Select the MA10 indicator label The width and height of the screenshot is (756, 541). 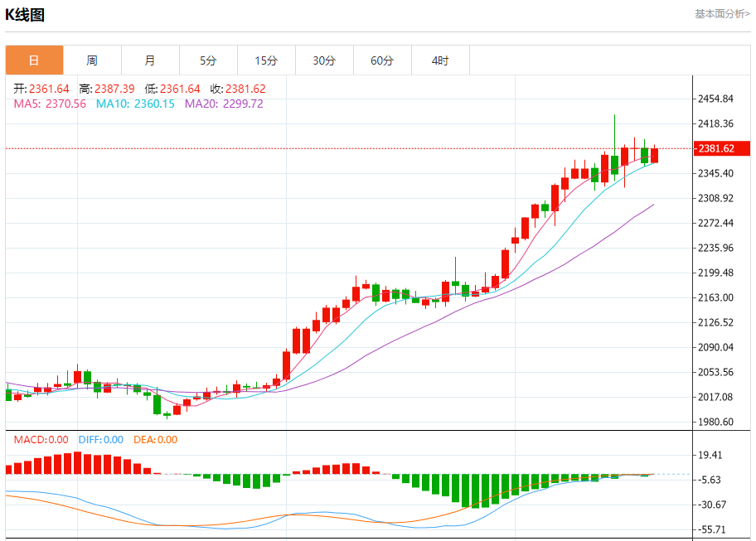pyautogui.click(x=135, y=104)
